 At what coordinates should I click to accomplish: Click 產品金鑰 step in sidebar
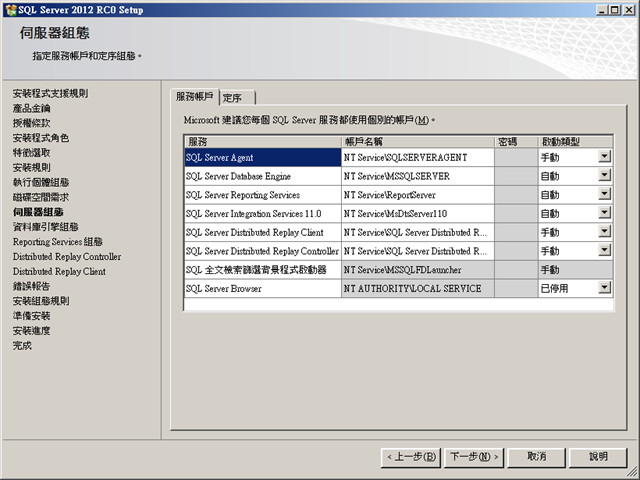pos(31,108)
